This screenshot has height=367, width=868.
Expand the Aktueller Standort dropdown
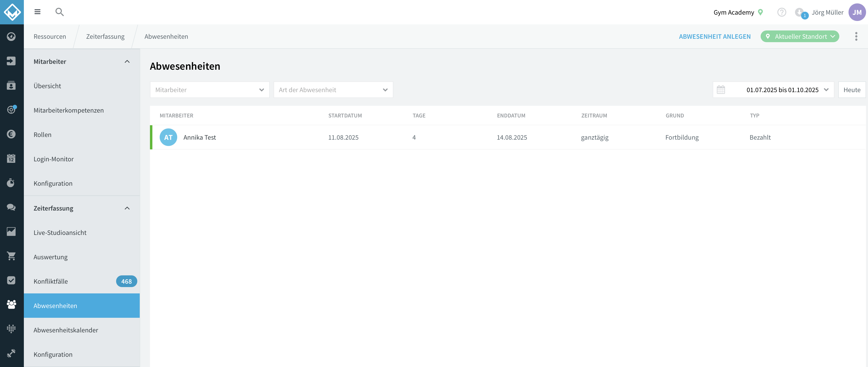coord(800,36)
